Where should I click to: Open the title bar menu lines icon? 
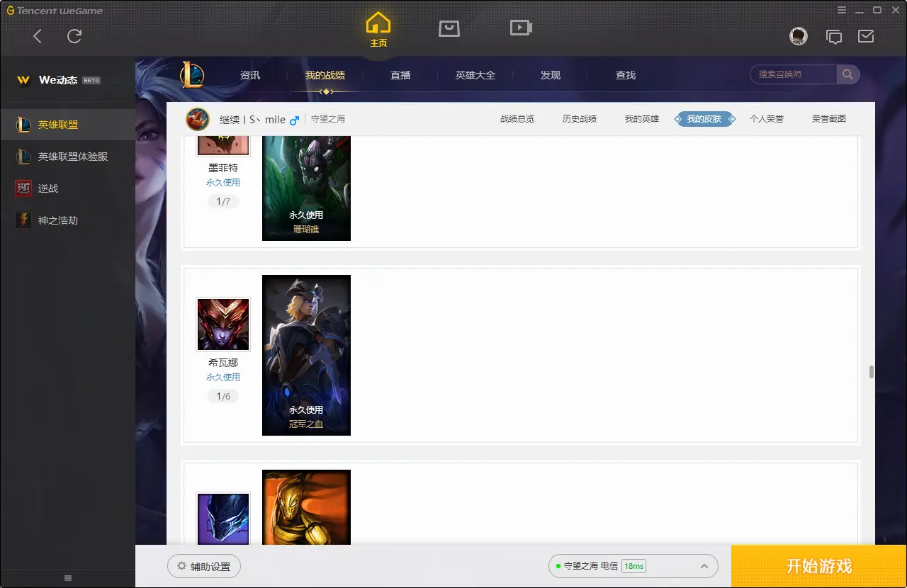coord(841,10)
